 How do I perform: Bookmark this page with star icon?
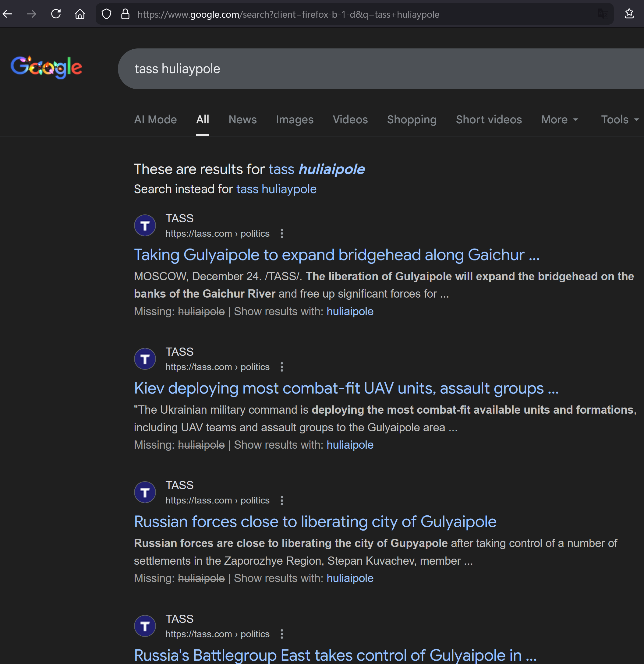(x=629, y=13)
